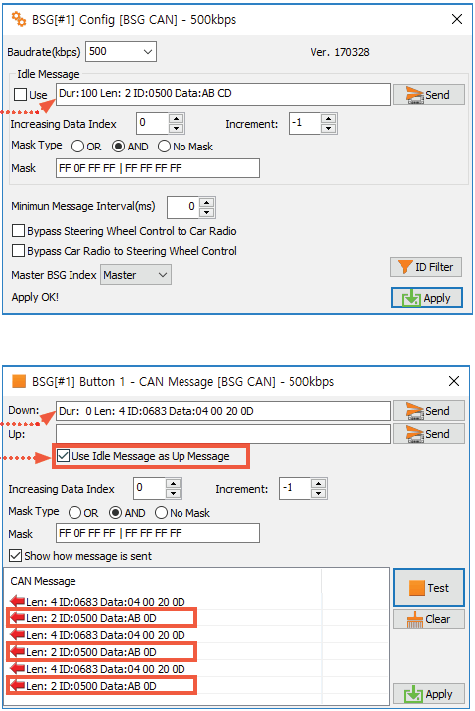Send the Down CAN message
The width and height of the screenshot is (475, 711).
click(x=428, y=411)
